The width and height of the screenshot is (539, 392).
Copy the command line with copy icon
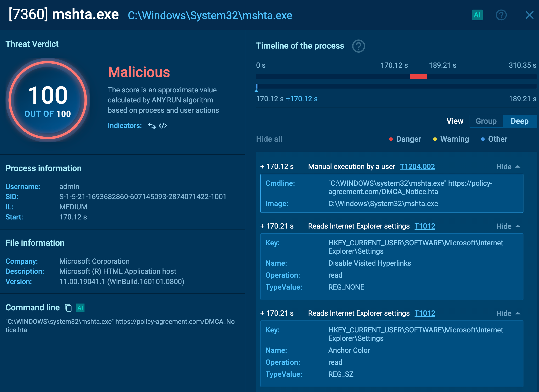(x=68, y=308)
